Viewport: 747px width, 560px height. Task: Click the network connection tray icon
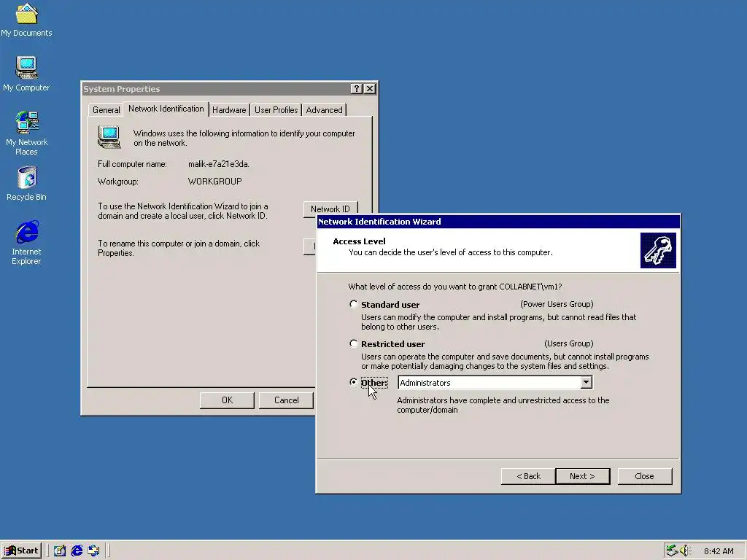click(x=672, y=551)
